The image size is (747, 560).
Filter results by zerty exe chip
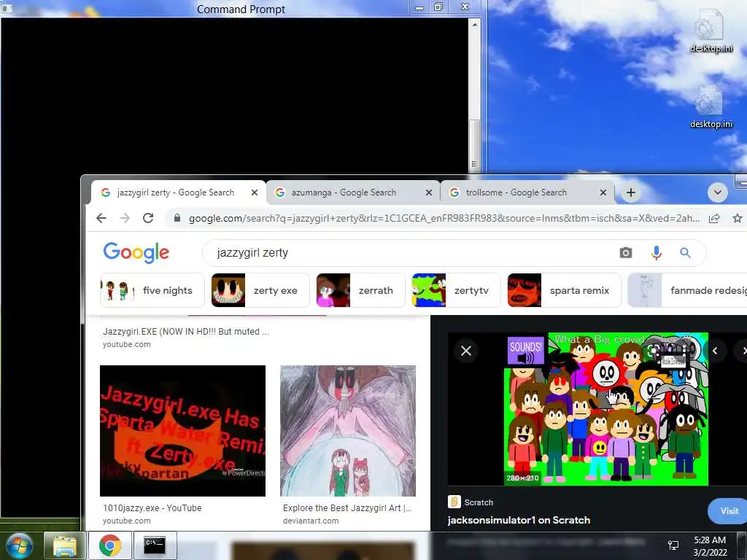point(260,290)
